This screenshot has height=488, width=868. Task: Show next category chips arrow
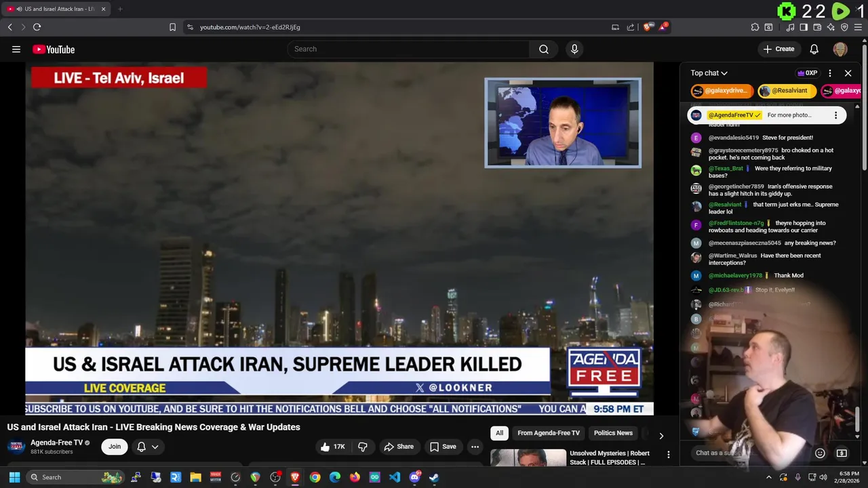pos(661,436)
